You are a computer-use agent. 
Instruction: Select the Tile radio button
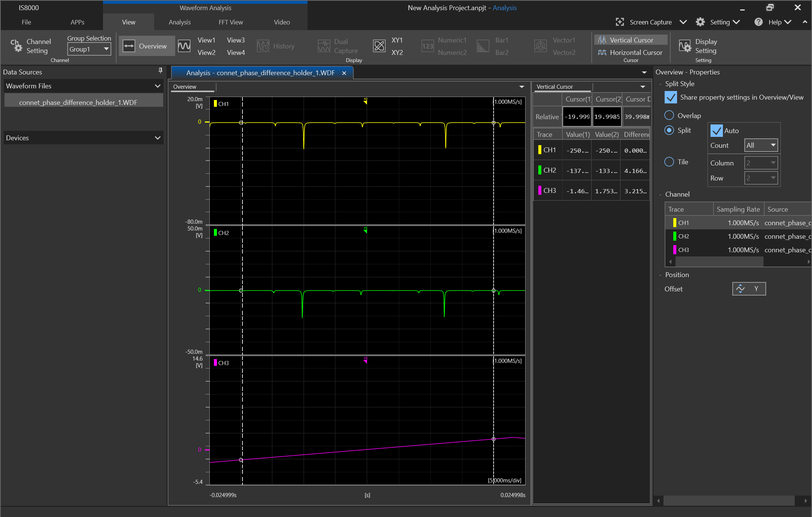(669, 162)
